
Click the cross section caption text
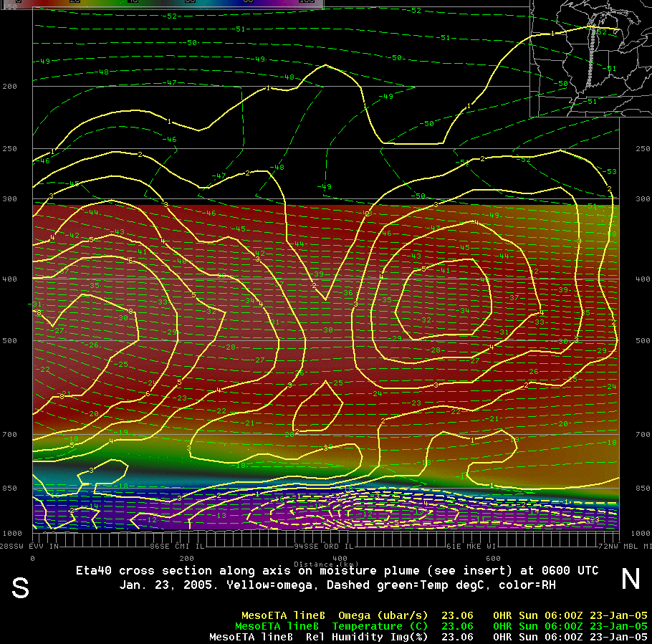coord(337,577)
